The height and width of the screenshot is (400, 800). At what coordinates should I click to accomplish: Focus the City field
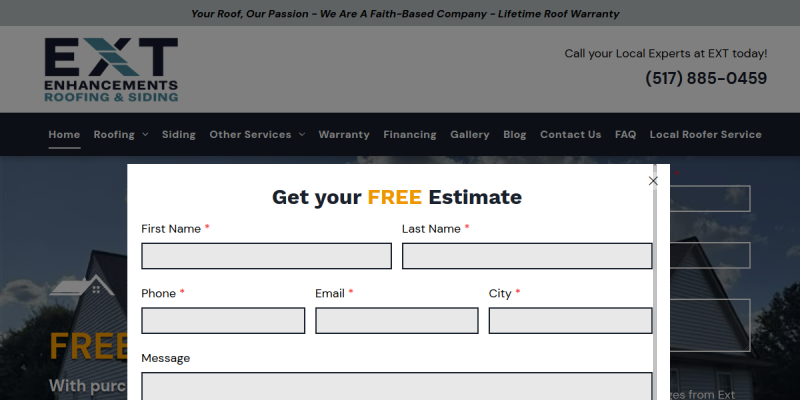point(570,320)
